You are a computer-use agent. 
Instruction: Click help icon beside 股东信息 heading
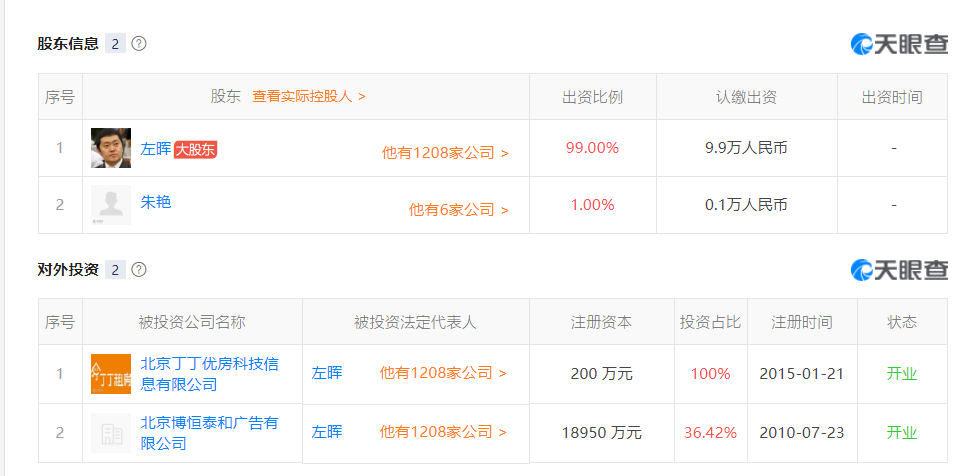139,44
